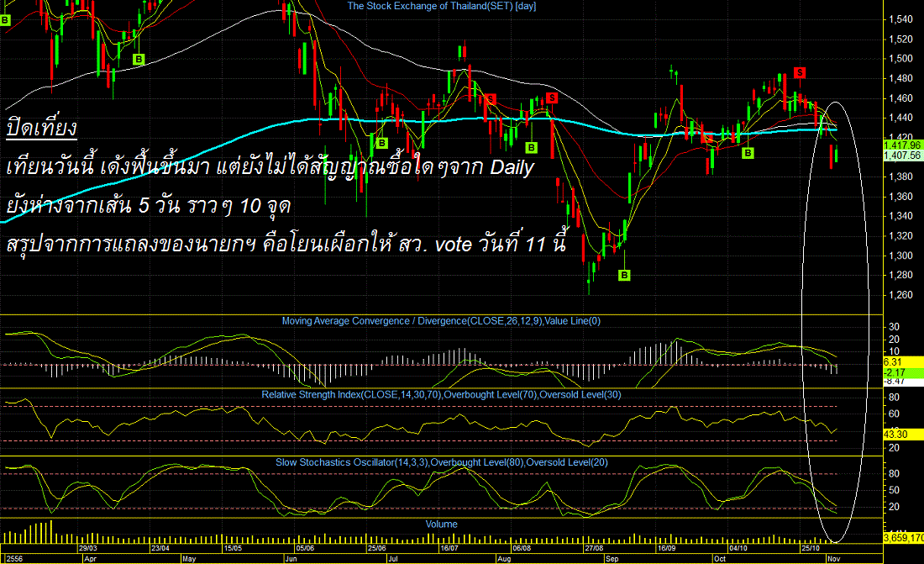Click the 1,260 price axis label
924x564 pixels.
click(900, 295)
